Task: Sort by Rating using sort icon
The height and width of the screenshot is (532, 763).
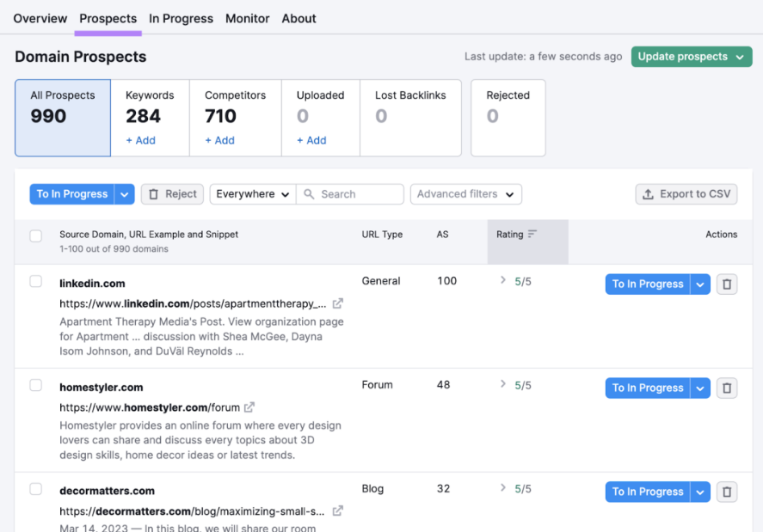Action: (x=532, y=234)
